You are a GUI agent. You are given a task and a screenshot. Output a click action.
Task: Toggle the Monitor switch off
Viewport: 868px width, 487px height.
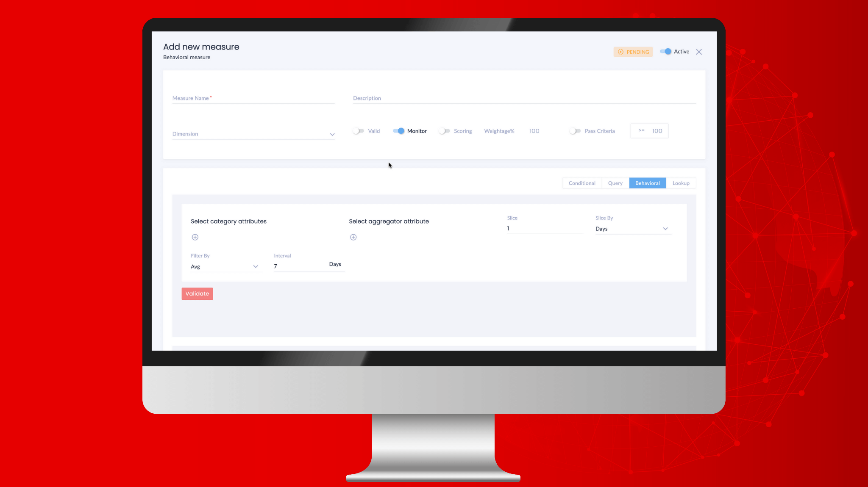[398, 130]
